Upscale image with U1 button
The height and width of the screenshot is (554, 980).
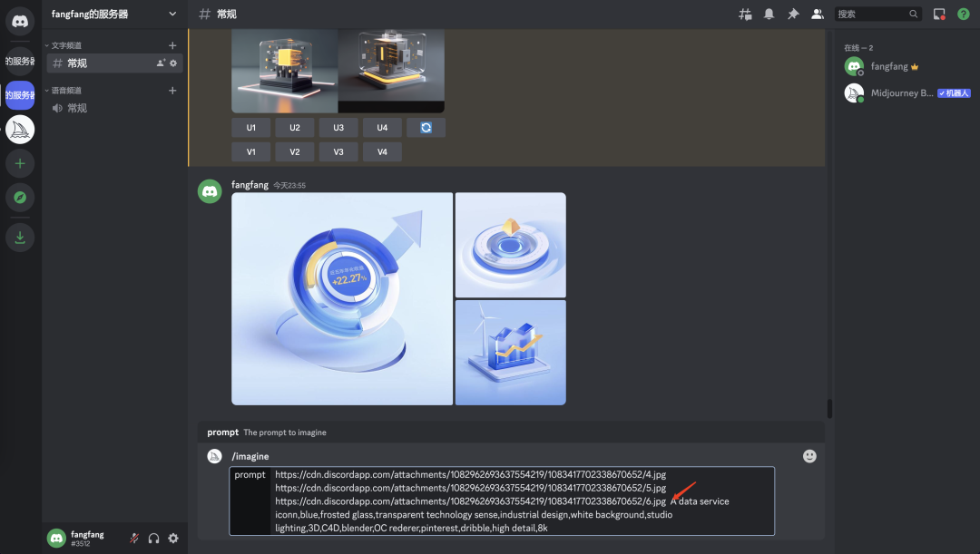click(x=250, y=128)
